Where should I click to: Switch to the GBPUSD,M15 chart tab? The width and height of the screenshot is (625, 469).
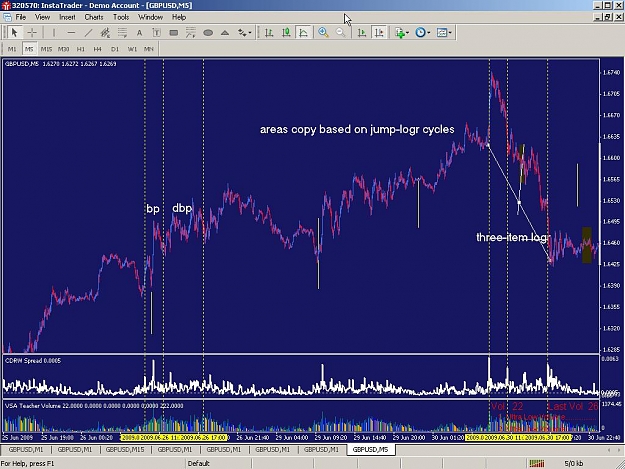coord(125,449)
